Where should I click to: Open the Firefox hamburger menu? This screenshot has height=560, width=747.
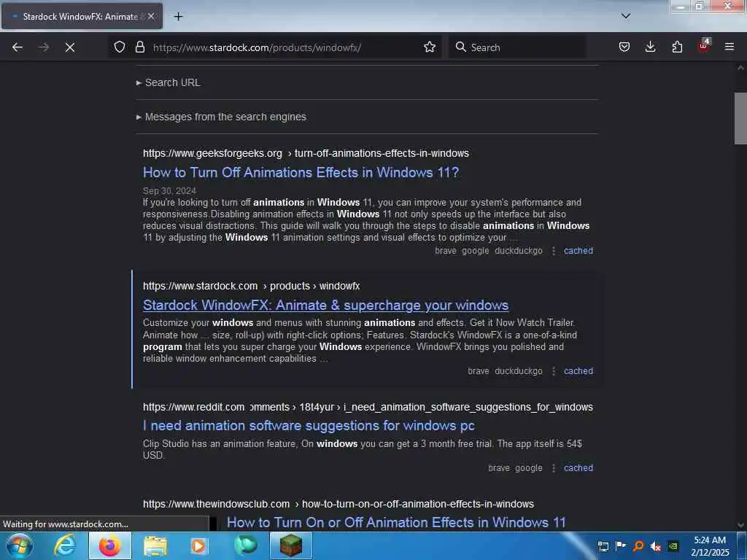tap(729, 47)
